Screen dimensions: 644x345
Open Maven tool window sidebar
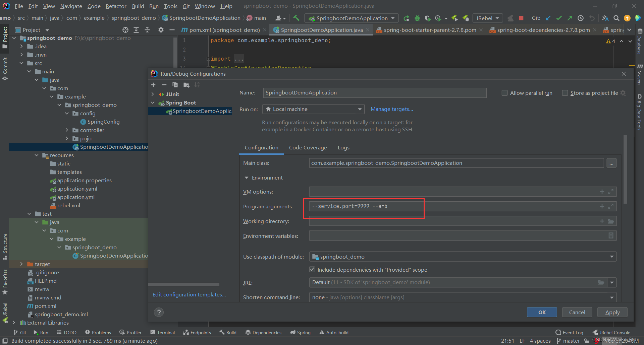pos(640,74)
